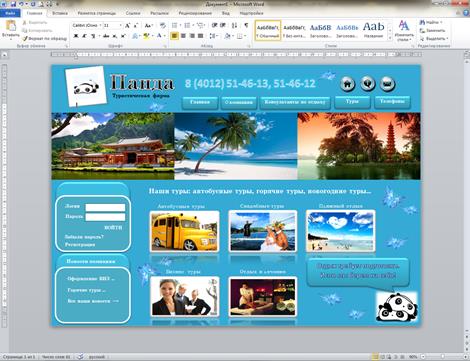Toggle the highlighted align left button
This screenshot has height=361, width=470.
174,36
